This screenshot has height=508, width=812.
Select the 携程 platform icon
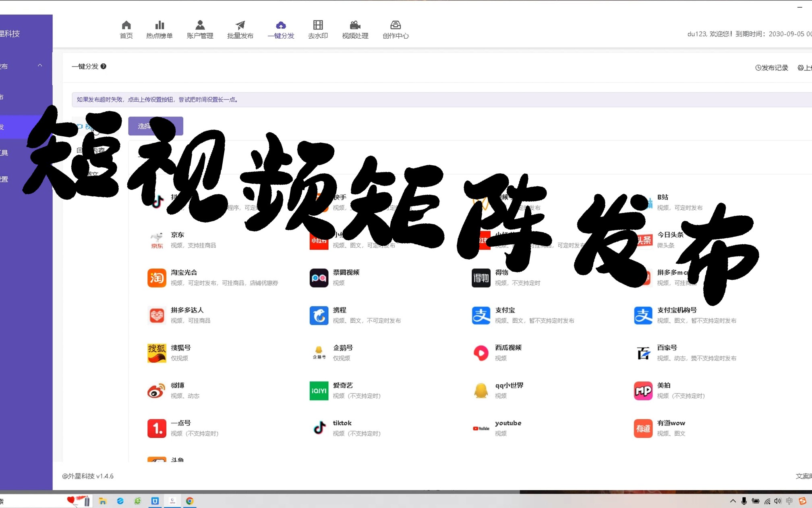[x=319, y=315]
